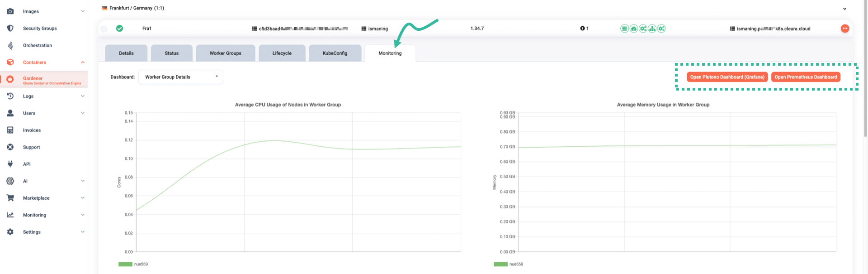
Task: Click the Containers cube icon
Action: [10, 62]
